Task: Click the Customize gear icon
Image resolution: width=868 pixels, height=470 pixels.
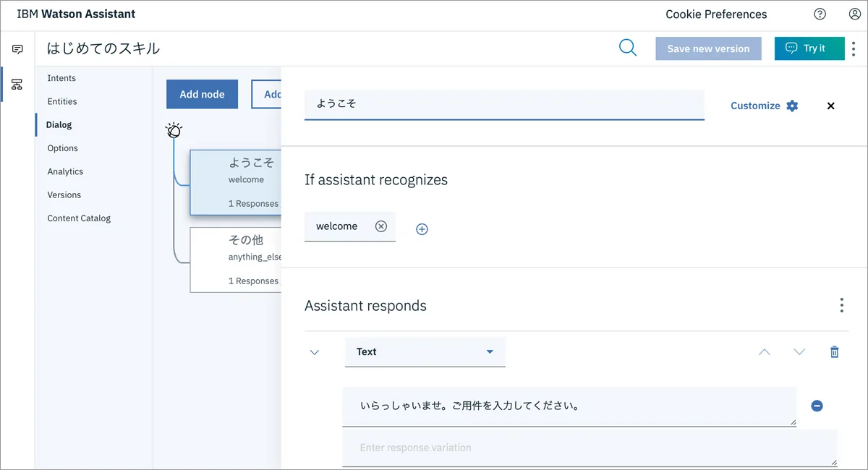Action: 792,106
